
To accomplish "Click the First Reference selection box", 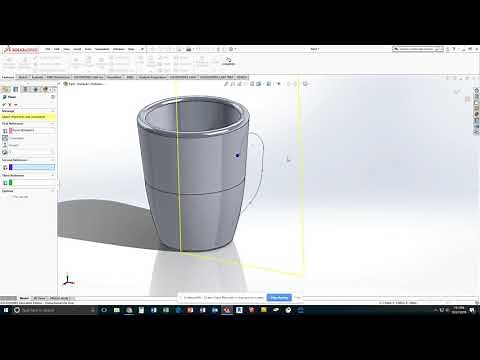I will pyautogui.click(x=34, y=131).
